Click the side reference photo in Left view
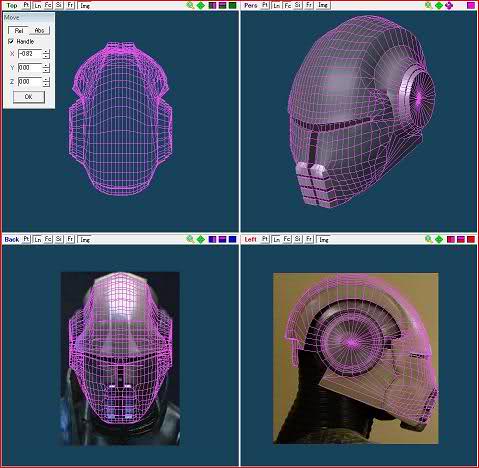 point(356,358)
